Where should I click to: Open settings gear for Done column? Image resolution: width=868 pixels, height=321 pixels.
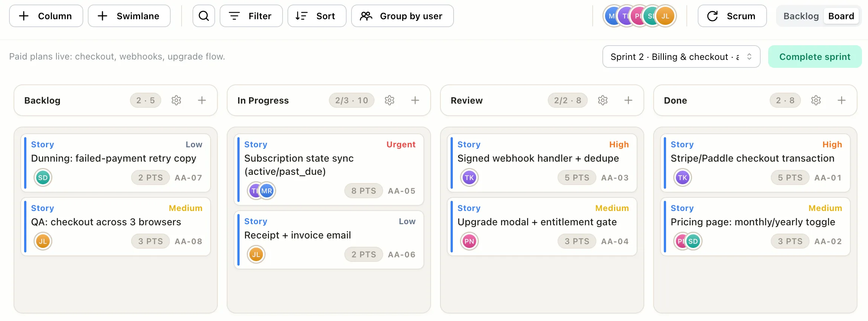tap(816, 100)
